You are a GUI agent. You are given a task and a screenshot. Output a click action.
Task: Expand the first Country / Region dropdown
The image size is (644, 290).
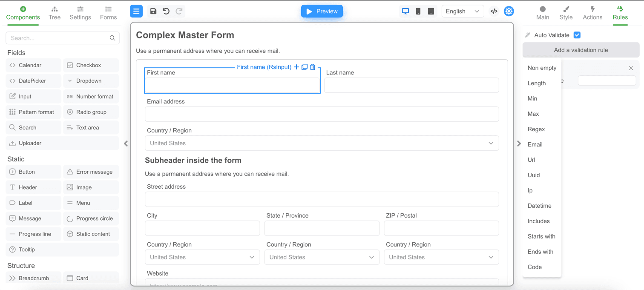click(x=322, y=144)
